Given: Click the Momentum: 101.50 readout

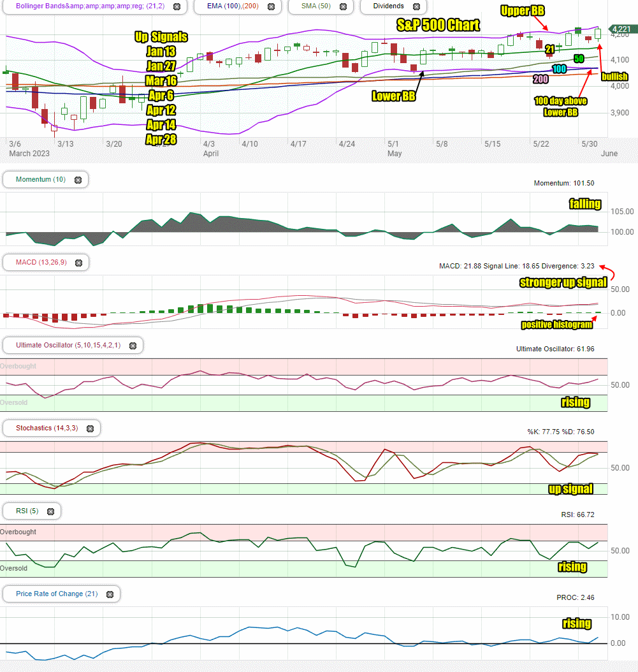Looking at the screenshot, I should 564,183.
